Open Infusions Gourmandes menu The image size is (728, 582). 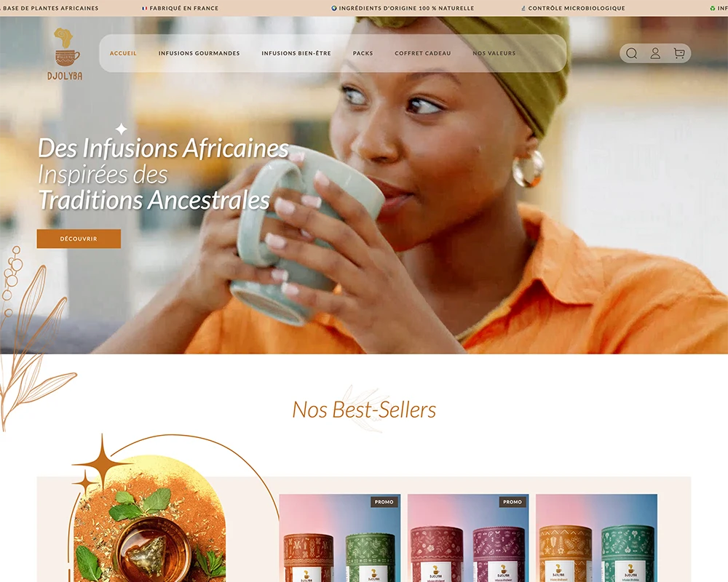pyautogui.click(x=199, y=53)
